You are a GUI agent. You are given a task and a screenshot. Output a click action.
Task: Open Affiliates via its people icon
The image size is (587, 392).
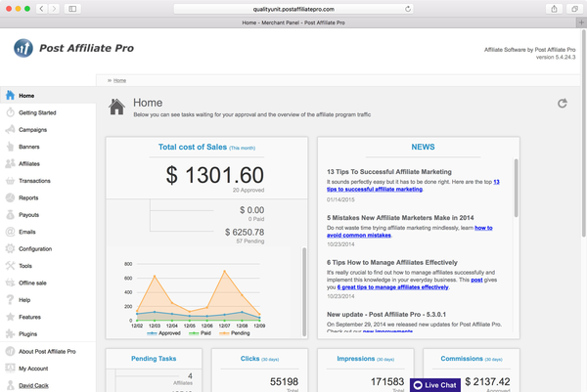[x=10, y=163]
